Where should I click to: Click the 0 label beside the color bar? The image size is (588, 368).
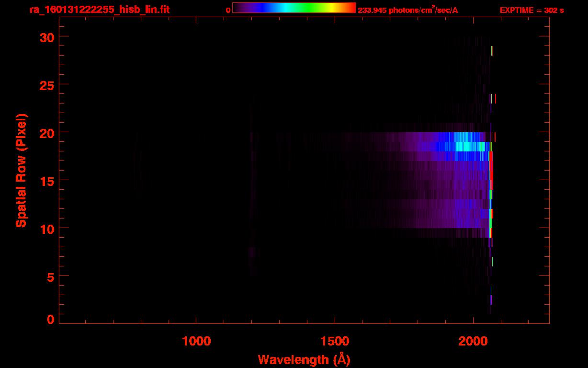(x=228, y=10)
